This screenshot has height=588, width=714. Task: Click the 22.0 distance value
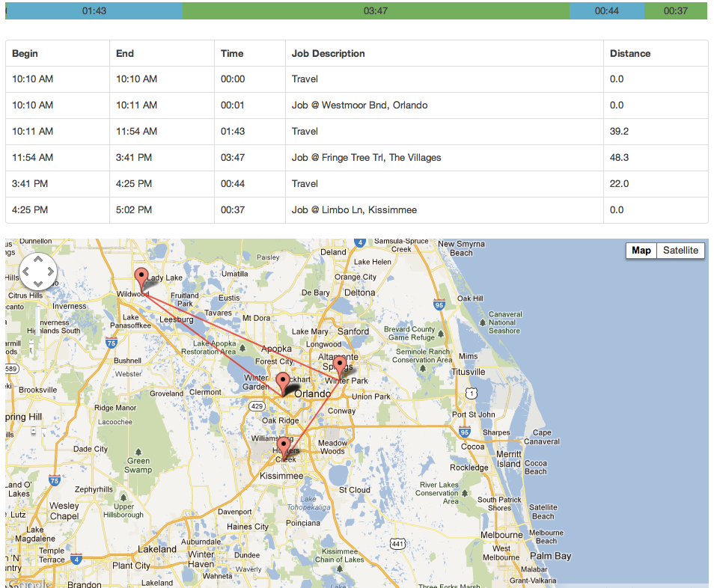(619, 183)
